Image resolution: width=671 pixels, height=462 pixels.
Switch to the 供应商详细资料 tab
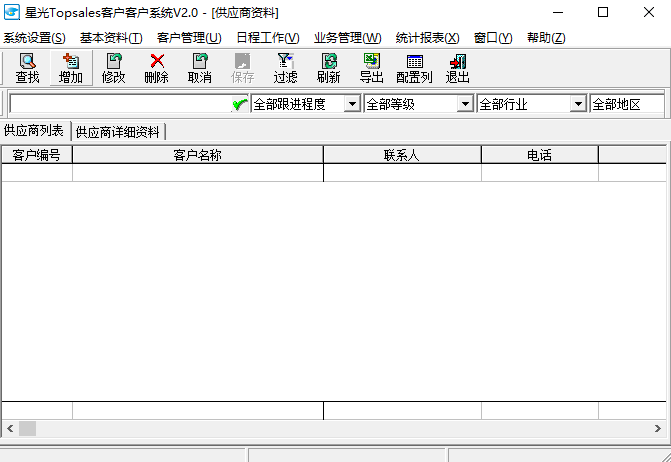point(118,132)
